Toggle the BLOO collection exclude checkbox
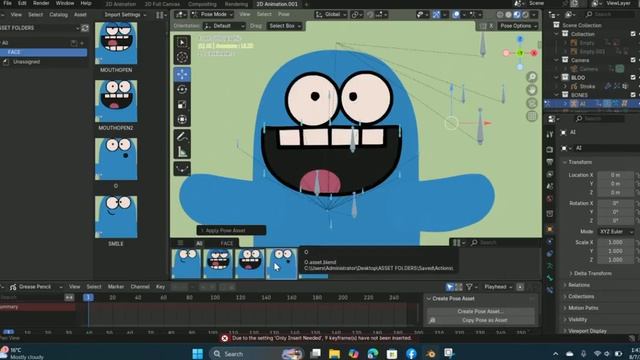Image resolution: width=640 pixels, height=360 pixels. [633, 77]
